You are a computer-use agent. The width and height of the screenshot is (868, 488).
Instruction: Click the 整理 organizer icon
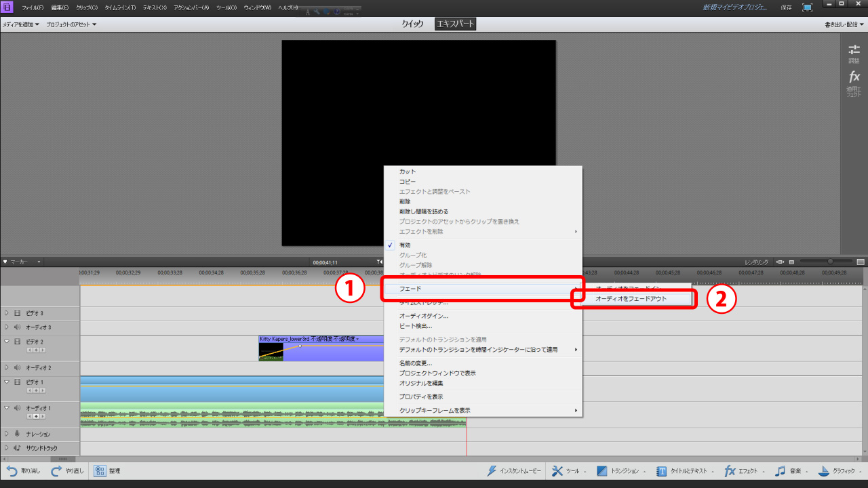100,470
